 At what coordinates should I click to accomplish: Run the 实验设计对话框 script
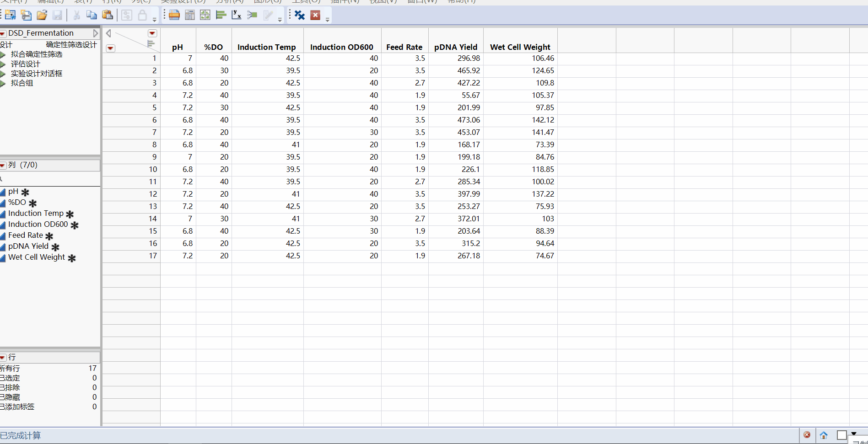pyautogui.click(x=3, y=74)
